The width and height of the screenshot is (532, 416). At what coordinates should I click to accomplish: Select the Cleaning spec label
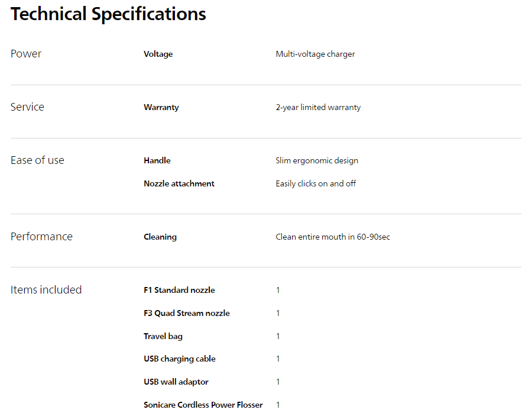pyautogui.click(x=160, y=237)
